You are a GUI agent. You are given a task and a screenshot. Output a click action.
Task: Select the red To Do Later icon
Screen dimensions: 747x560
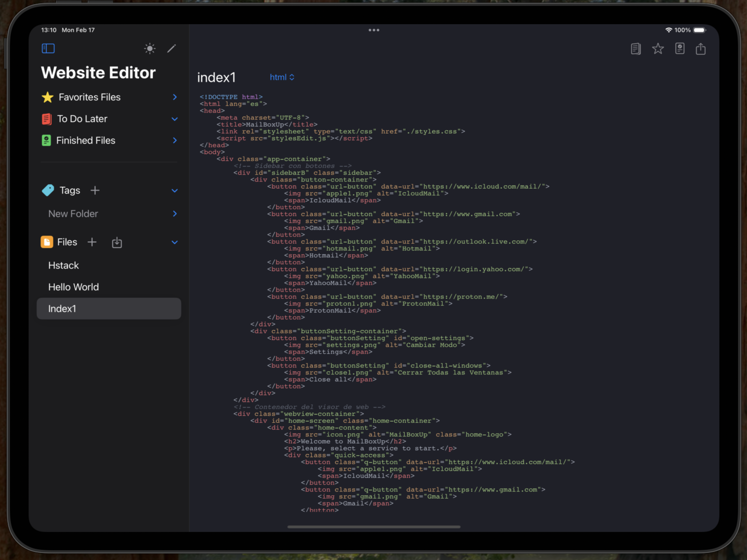[x=46, y=119]
